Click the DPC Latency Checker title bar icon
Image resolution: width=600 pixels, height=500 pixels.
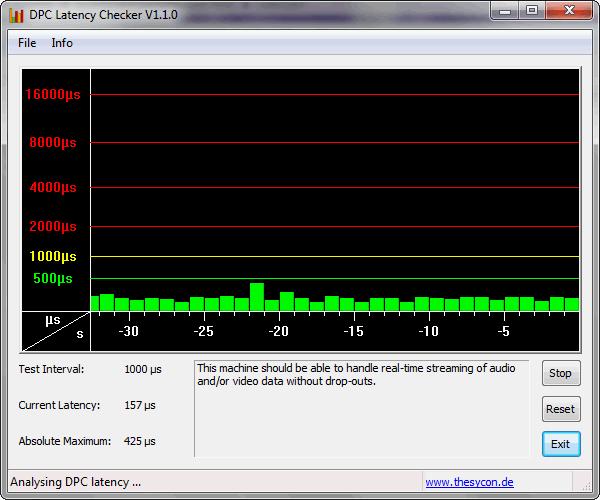[x=16, y=15]
